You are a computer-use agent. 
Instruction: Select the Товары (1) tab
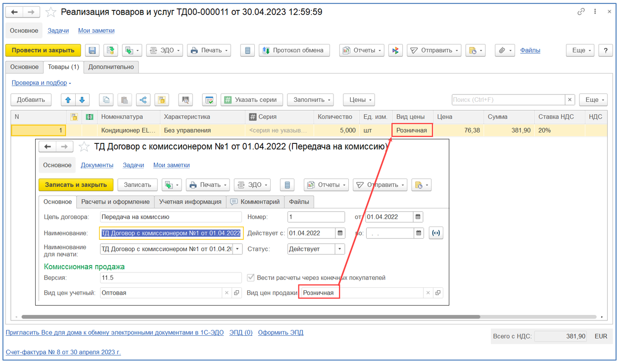pyautogui.click(x=63, y=67)
